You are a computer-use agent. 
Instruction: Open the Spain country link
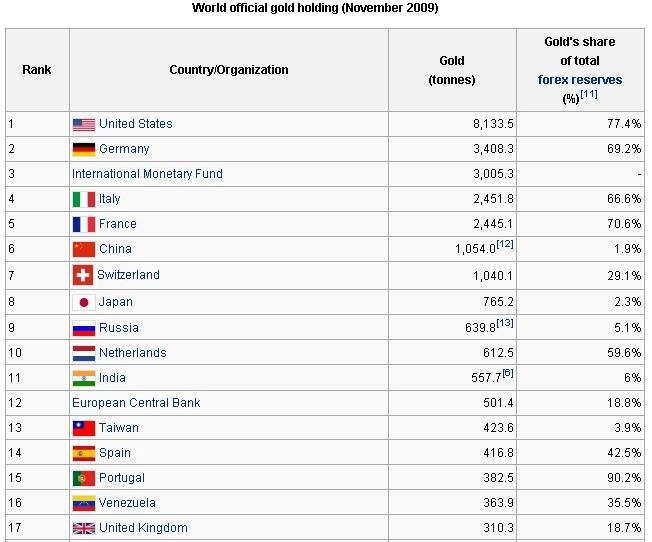[x=115, y=453]
